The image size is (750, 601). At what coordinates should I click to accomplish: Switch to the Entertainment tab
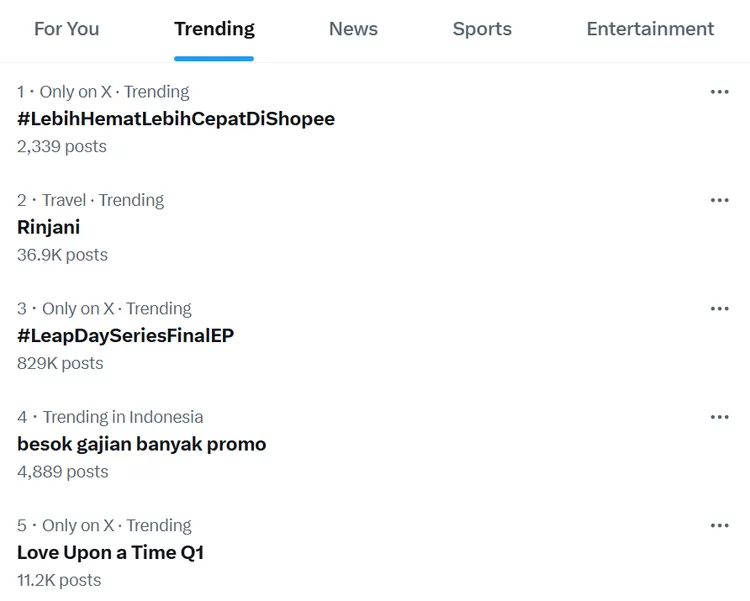[x=650, y=29]
